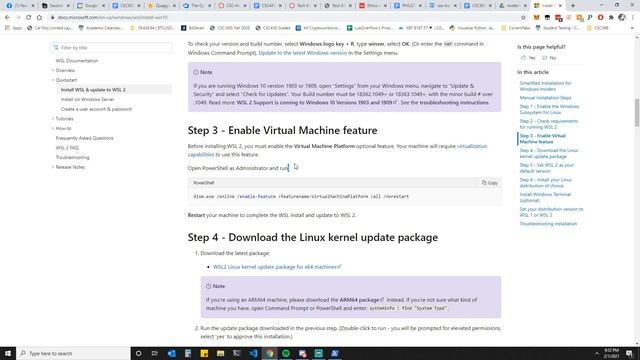Open the Apps bookmarks shortcut
This screenshot has height=360, width=640.
coord(13,28)
